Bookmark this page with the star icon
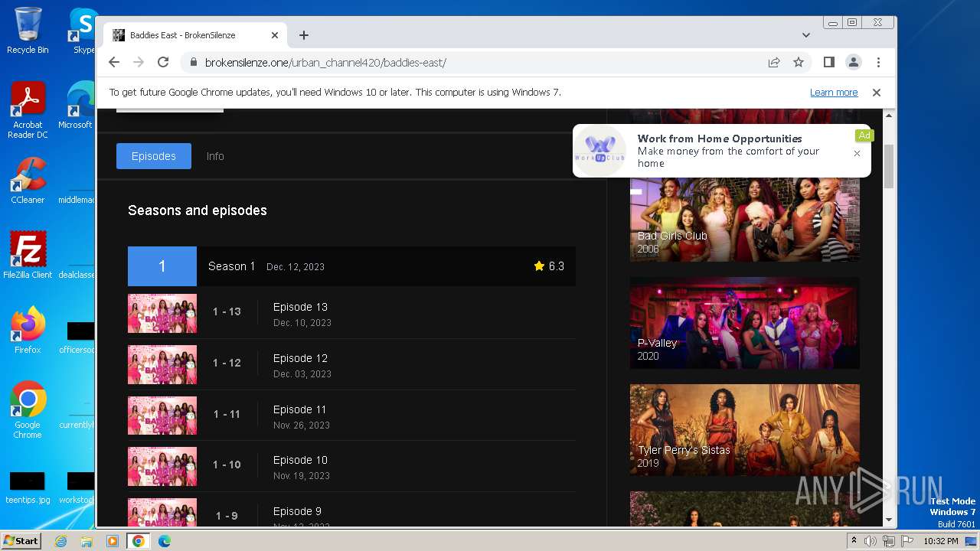The width and height of the screenshot is (980, 551). pyautogui.click(x=799, y=62)
